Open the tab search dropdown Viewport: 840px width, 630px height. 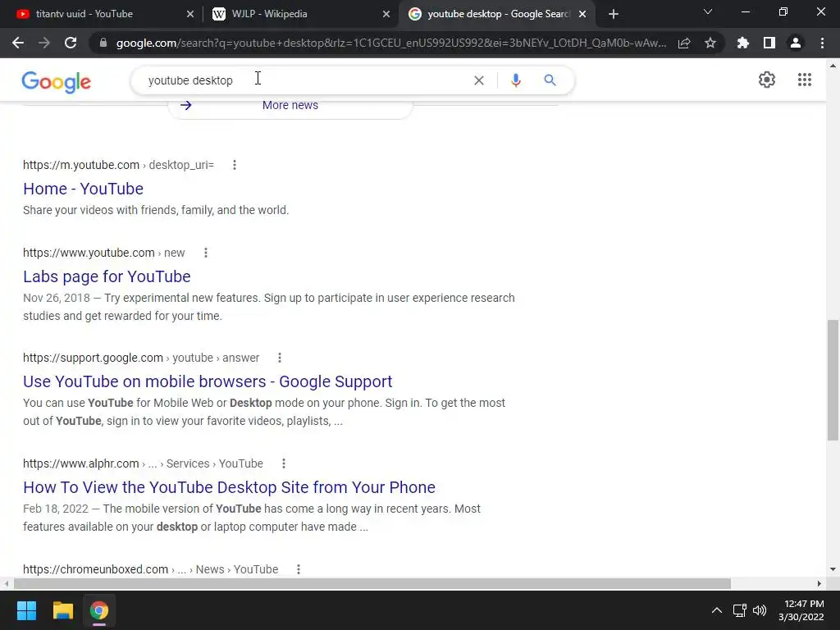[708, 11]
